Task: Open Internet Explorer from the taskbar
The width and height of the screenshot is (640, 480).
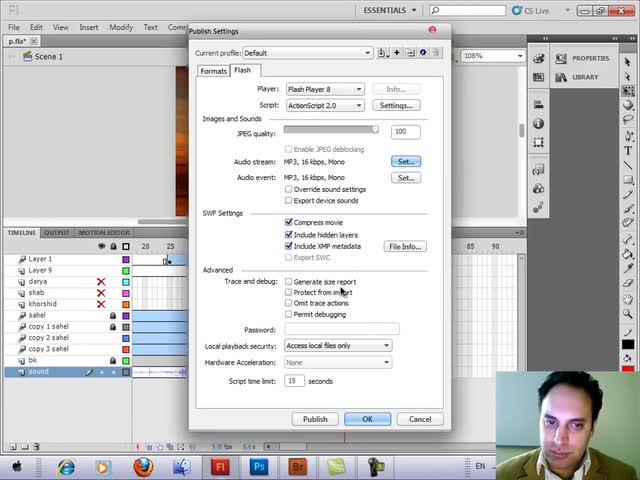Action: click(66, 467)
